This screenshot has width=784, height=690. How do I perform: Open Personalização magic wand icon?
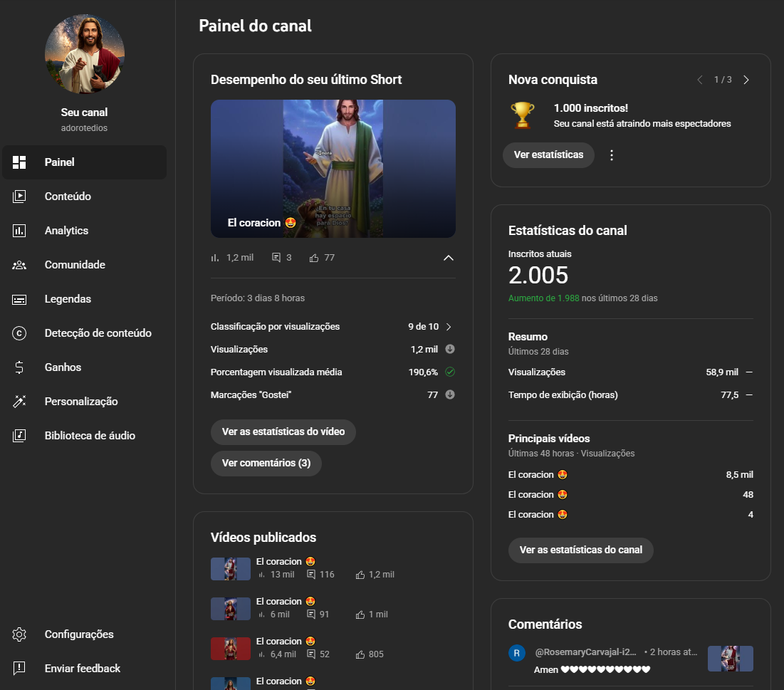19,402
